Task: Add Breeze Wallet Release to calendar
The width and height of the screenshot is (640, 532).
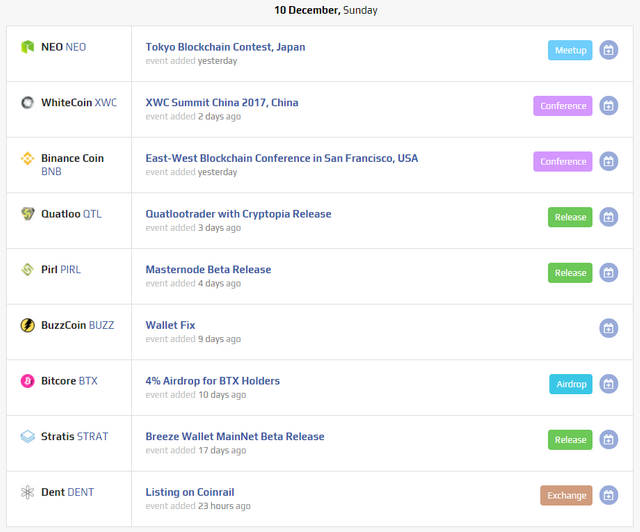Action: [x=609, y=440]
